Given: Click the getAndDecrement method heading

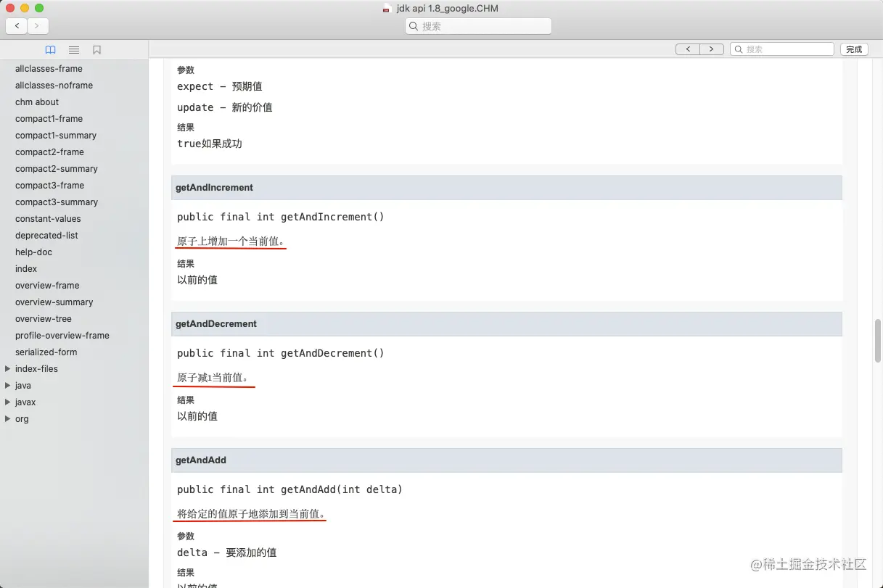Looking at the screenshot, I should point(216,324).
